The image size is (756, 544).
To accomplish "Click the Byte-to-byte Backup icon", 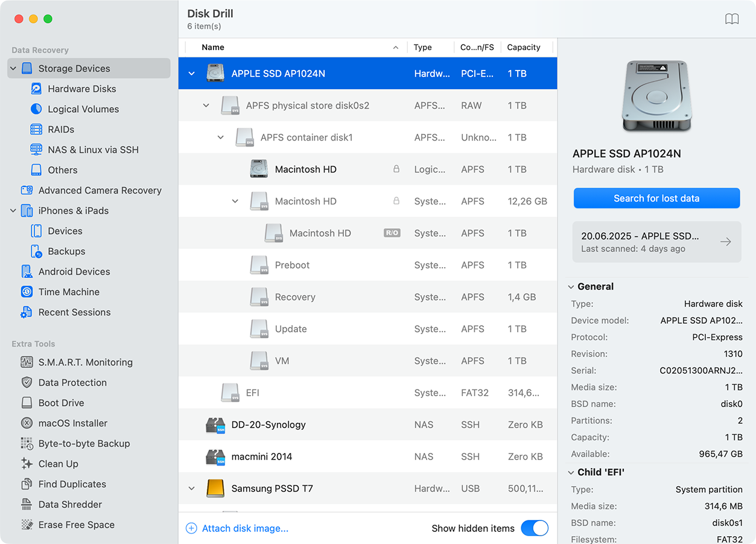I will coord(27,444).
